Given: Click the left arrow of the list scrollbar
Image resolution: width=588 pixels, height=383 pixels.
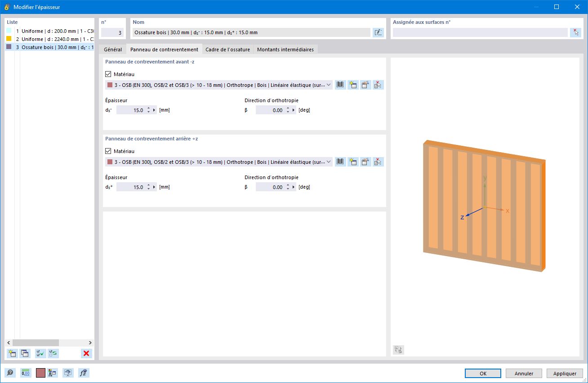Looking at the screenshot, I should pos(9,342).
